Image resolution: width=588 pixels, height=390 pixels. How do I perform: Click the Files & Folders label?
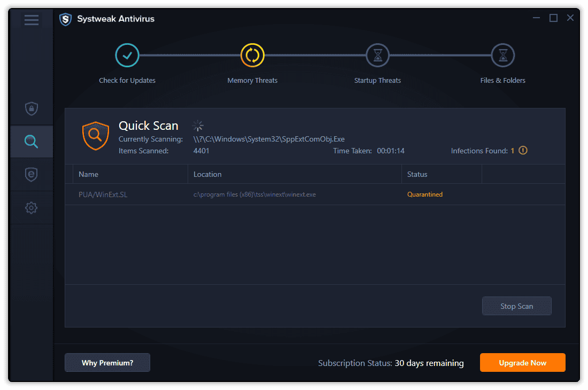click(x=503, y=81)
